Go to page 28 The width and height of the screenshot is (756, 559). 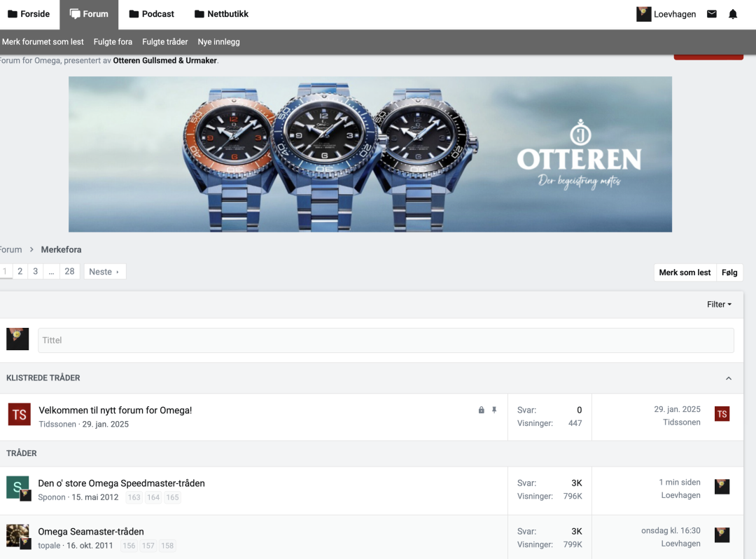pyautogui.click(x=69, y=272)
